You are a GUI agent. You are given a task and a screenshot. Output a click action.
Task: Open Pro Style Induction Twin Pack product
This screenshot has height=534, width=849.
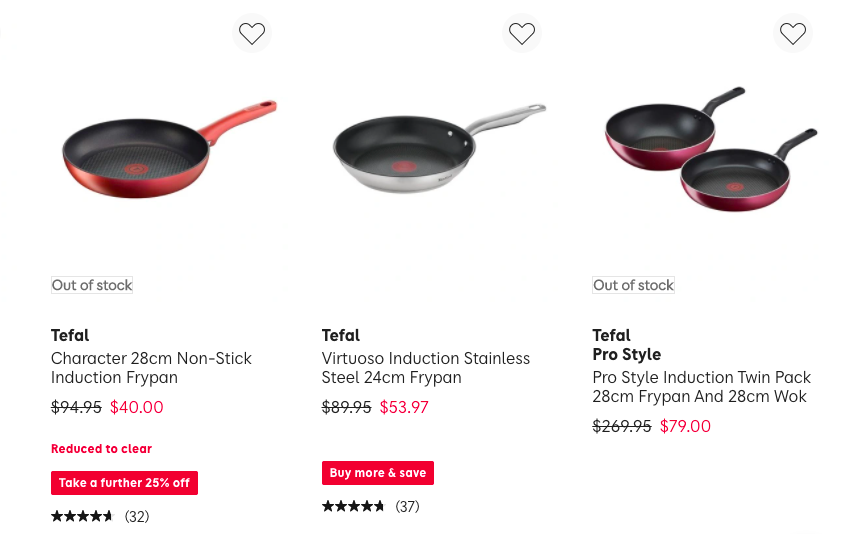coord(701,387)
